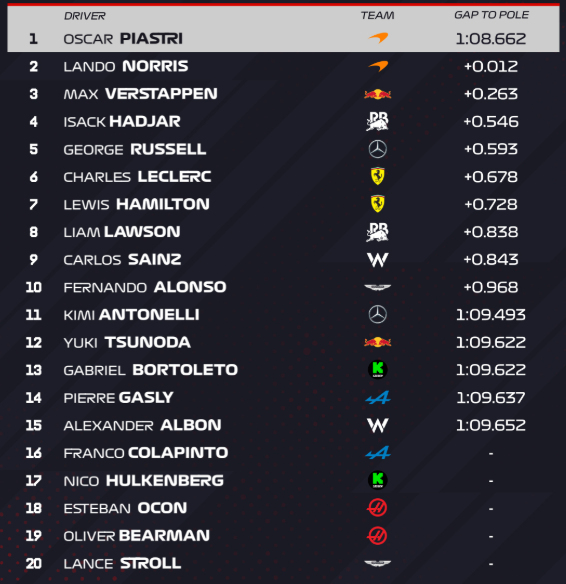Click the McLaren logo beside Oscar Piastri
This screenshot has height=584, width=566.
click(x=378, y=38)
